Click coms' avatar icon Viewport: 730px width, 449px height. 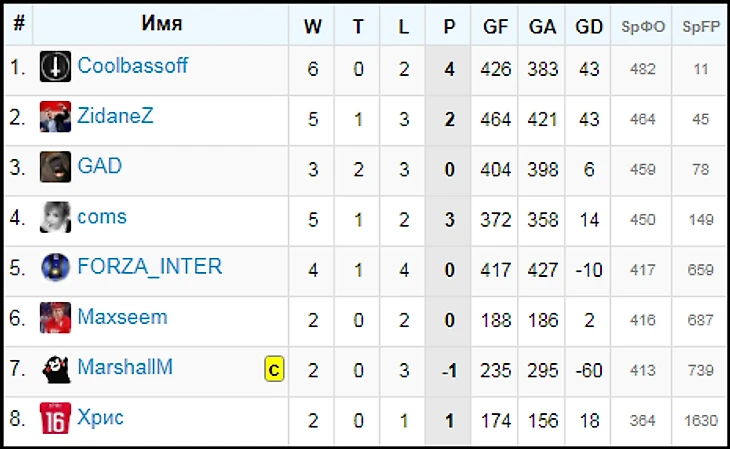(x=55, y=218)
